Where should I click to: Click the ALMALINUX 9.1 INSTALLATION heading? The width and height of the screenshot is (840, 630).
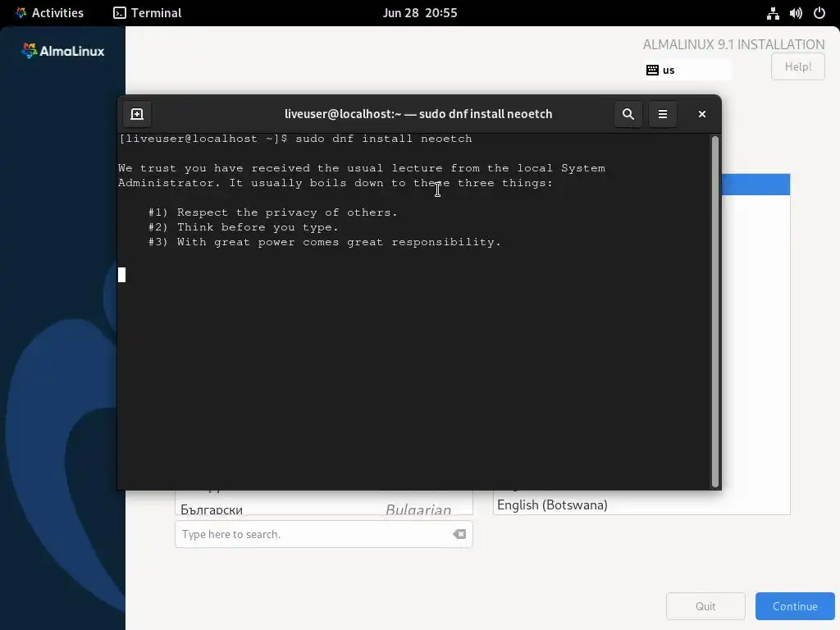[x=733, y=44]
